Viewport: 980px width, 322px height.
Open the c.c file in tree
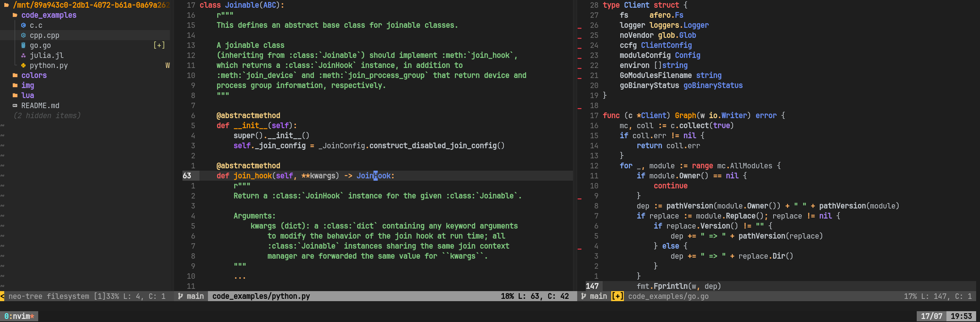tap(36, 25)
